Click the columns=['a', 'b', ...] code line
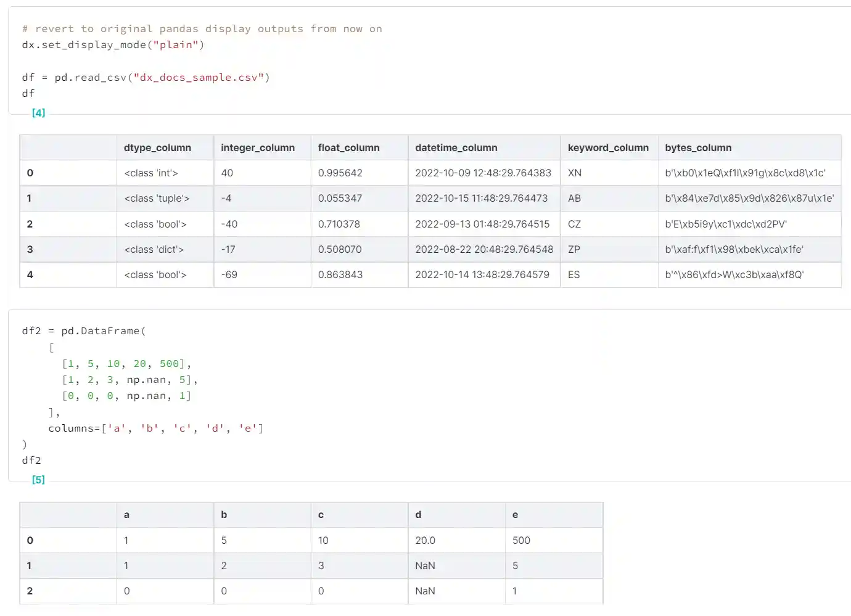851x616 pixels. pos(155,429)
